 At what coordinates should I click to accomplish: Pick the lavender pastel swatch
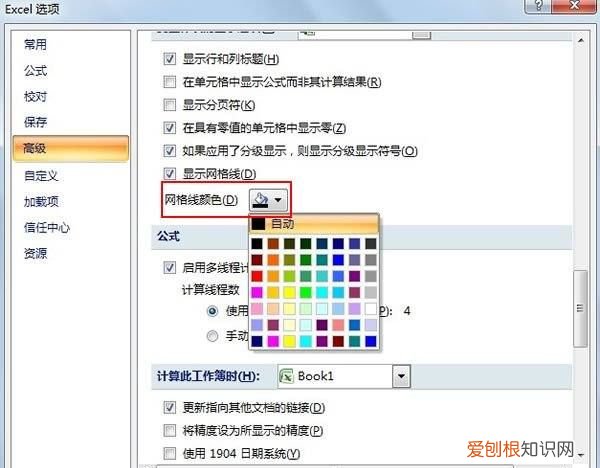(354, 308)
